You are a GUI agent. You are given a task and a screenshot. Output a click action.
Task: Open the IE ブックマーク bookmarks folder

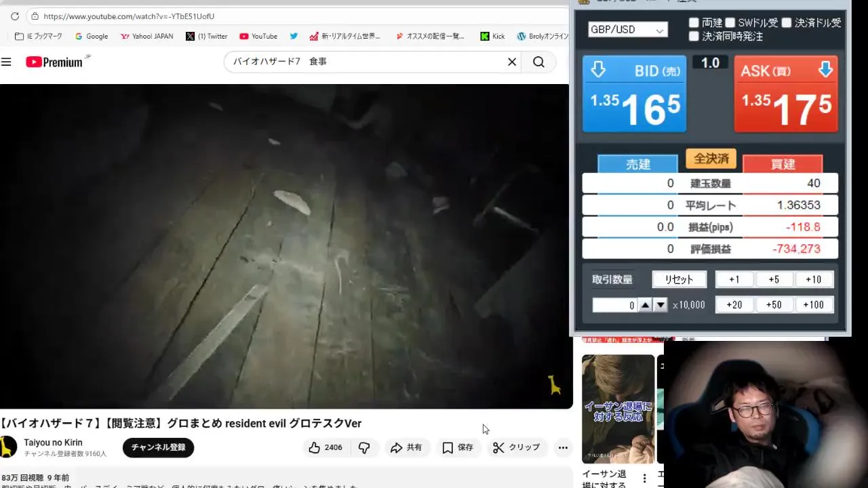38,37
